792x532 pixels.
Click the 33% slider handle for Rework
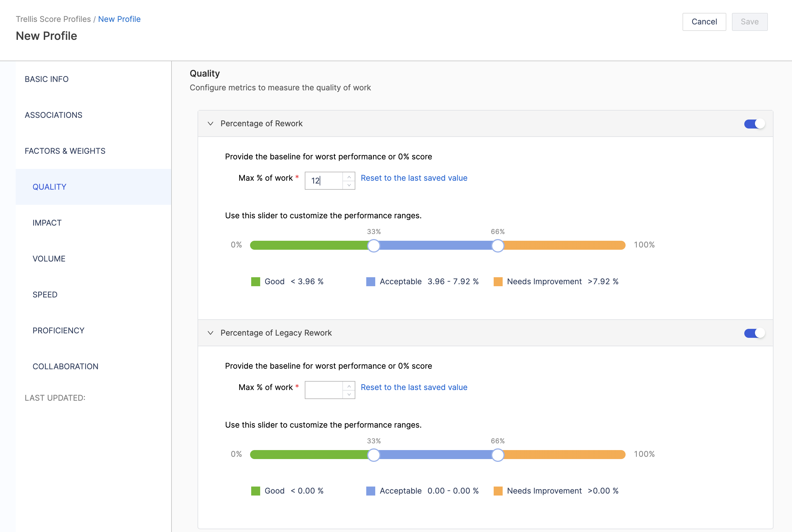(374, 245)
